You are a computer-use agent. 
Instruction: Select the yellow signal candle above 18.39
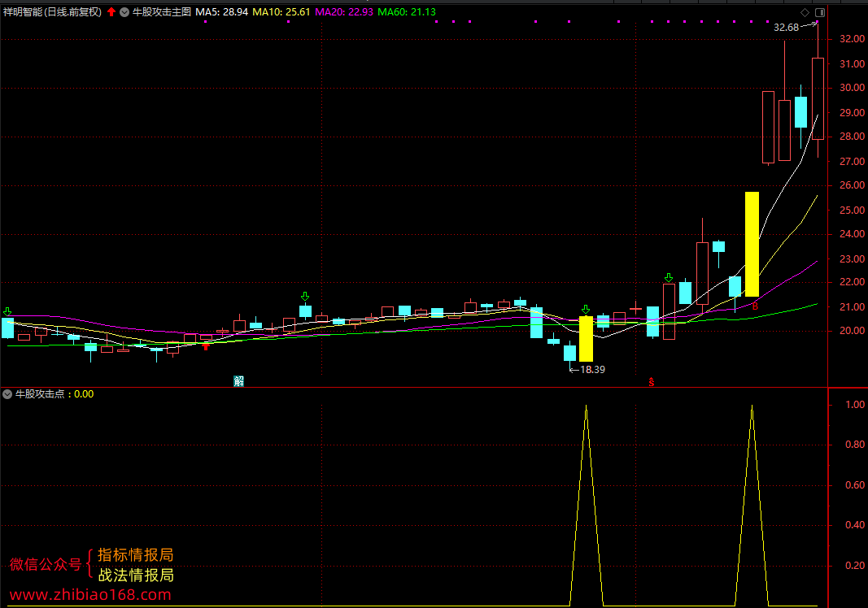586,339
